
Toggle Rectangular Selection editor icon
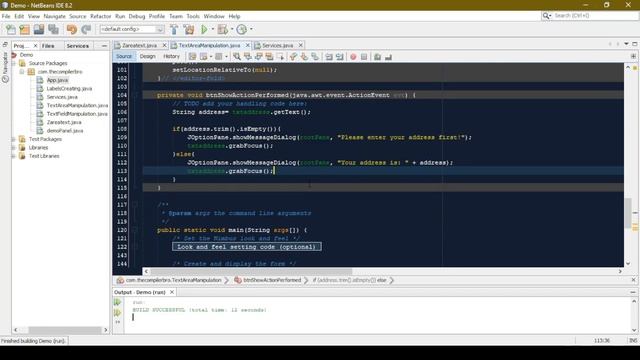pyautogui.click(x=280, y=57)
